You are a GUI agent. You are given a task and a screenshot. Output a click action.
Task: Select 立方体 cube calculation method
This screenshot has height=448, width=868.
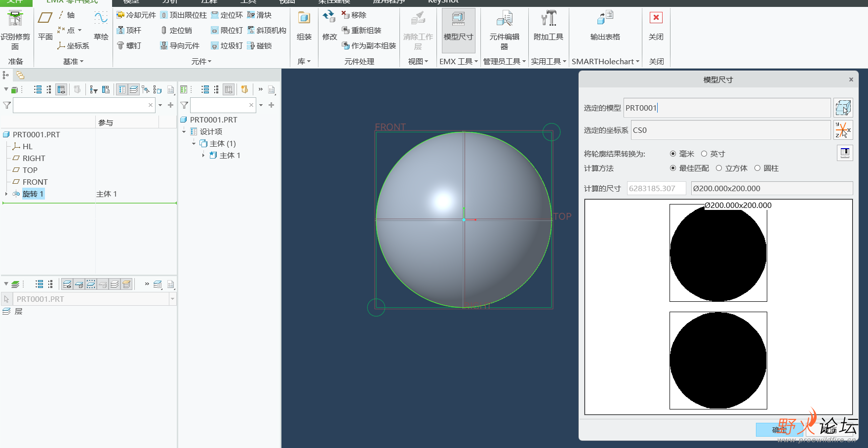click(719, 168)
